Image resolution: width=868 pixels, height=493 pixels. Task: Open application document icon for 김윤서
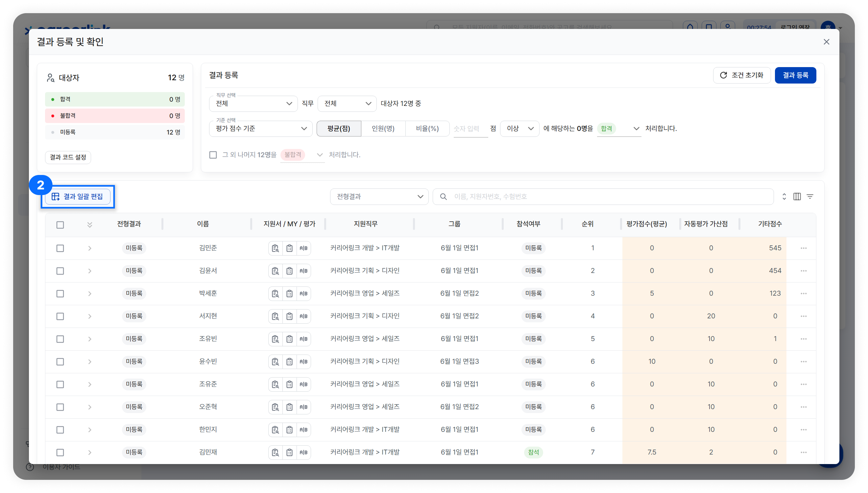pos(275,271)
